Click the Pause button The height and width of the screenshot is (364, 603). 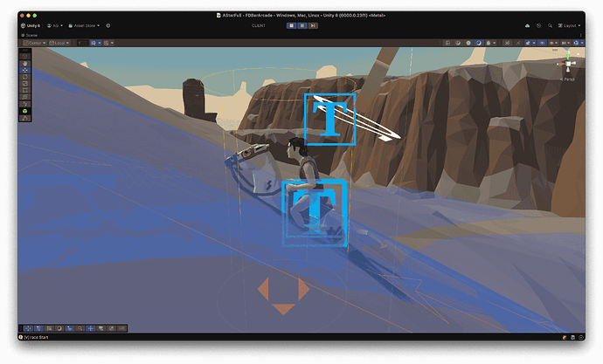point(302,25)
